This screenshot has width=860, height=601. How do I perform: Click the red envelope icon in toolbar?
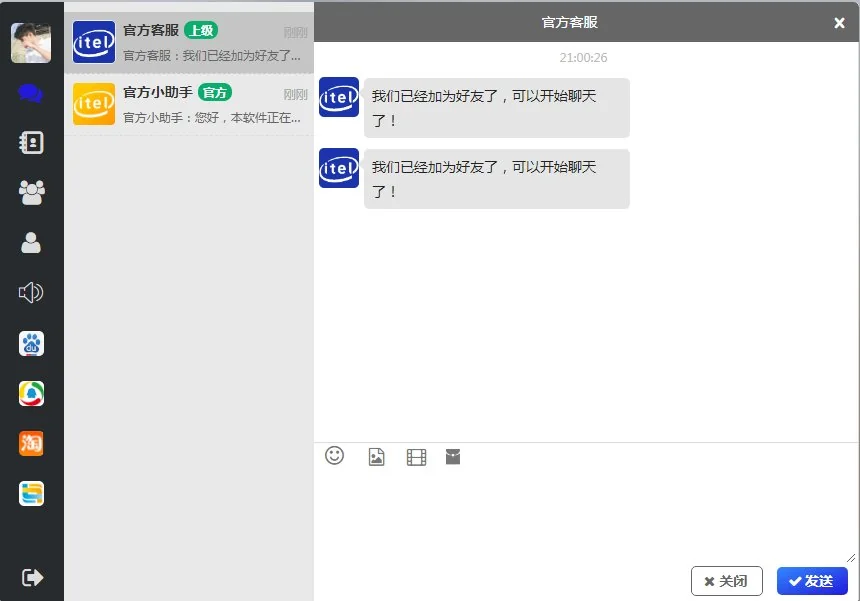click(453, 457)
